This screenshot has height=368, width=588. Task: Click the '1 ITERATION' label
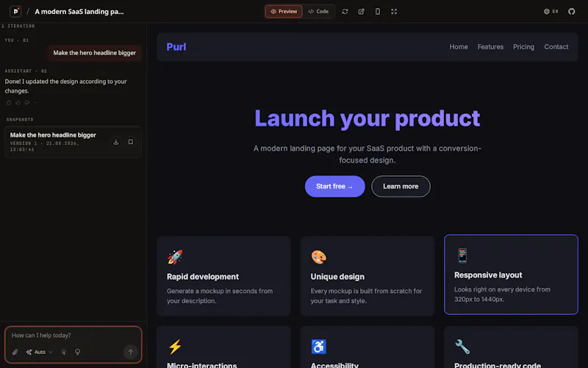(18, 26)
